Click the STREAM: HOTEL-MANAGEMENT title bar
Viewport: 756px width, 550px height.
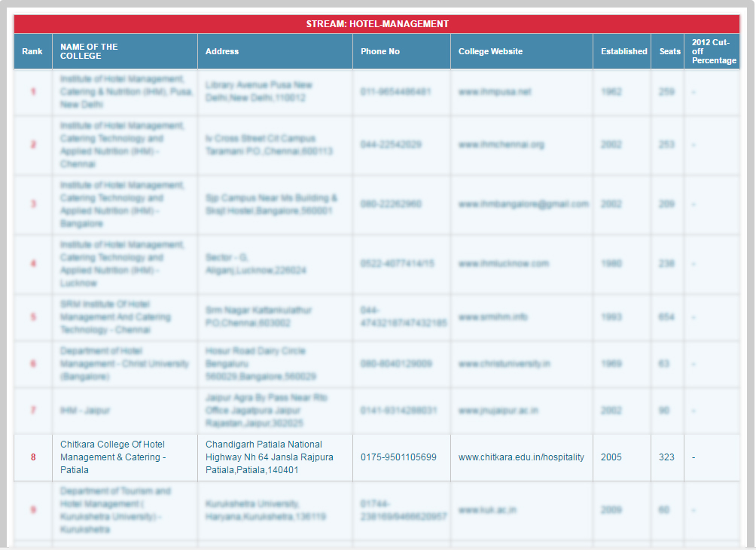(377, 24)
